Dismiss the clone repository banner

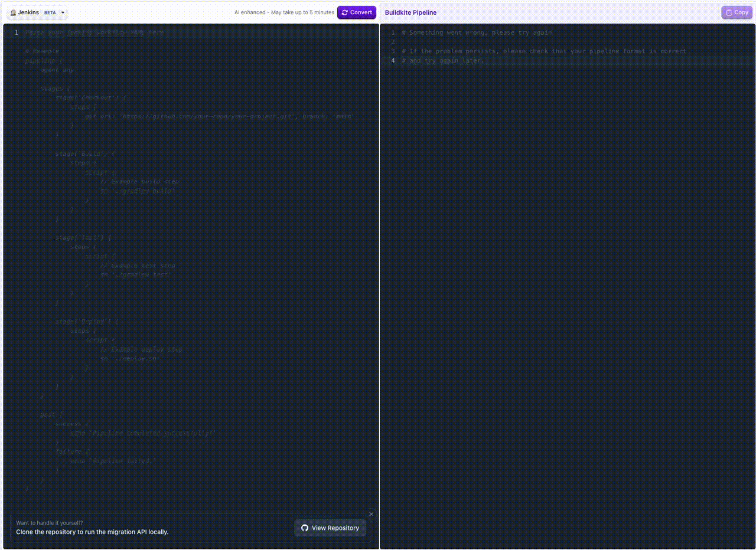point(372,514)
